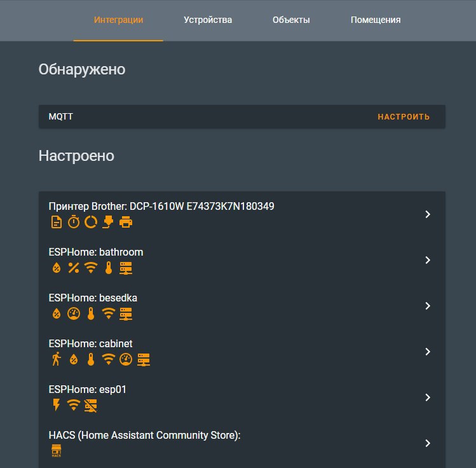Viewport: 476px width, 468px height.
Task: Click cabinet pressure gauge icon
Action: coord(126,359)
